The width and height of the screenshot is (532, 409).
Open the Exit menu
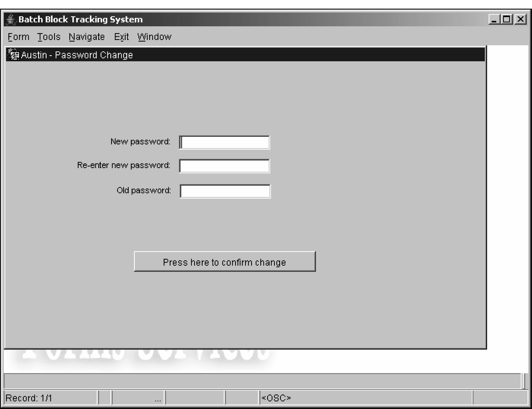pyautogui.click(x=121, y=37)
